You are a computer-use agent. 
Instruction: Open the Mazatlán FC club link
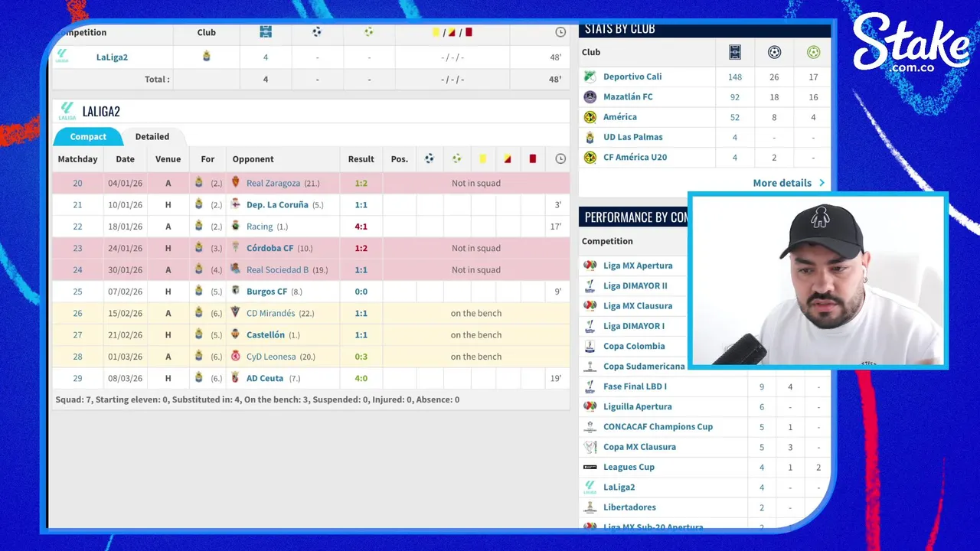[x=628, y=97]
